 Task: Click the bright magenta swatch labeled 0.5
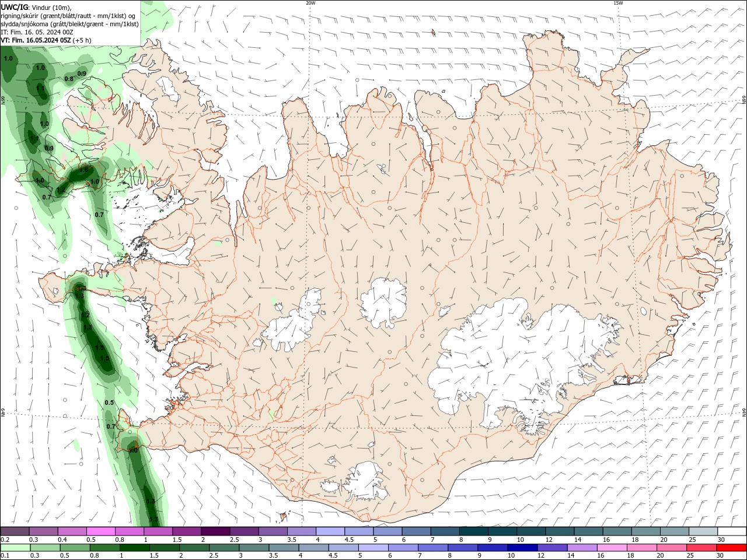[100, 531]
